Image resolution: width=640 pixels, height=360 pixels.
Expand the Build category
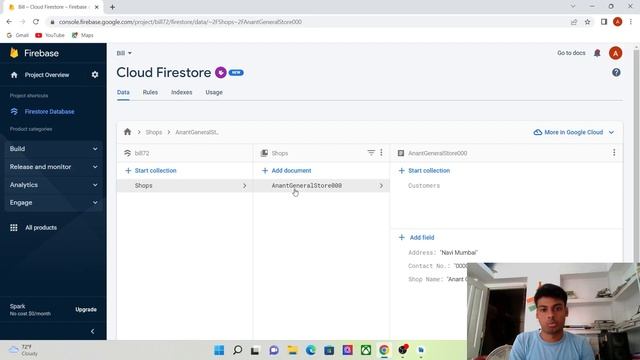(53, 149)
